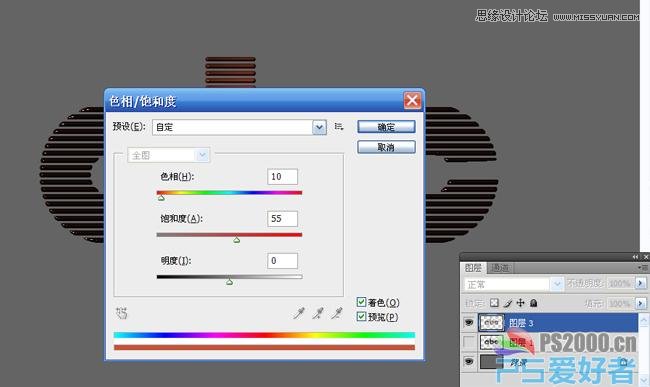Click the upper rainbow spectrum bar
This screenshot has height=387, width=650.
(264, 335)
